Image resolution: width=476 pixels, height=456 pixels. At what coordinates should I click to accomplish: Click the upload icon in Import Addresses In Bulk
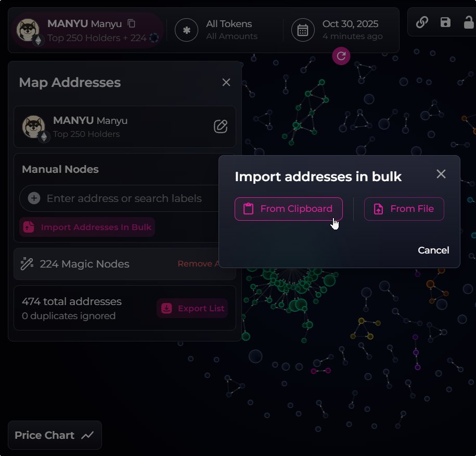coord(29,227)
